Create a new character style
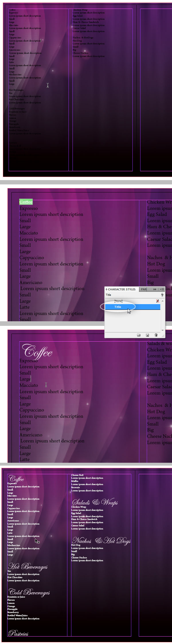 [x=147, y=335]
